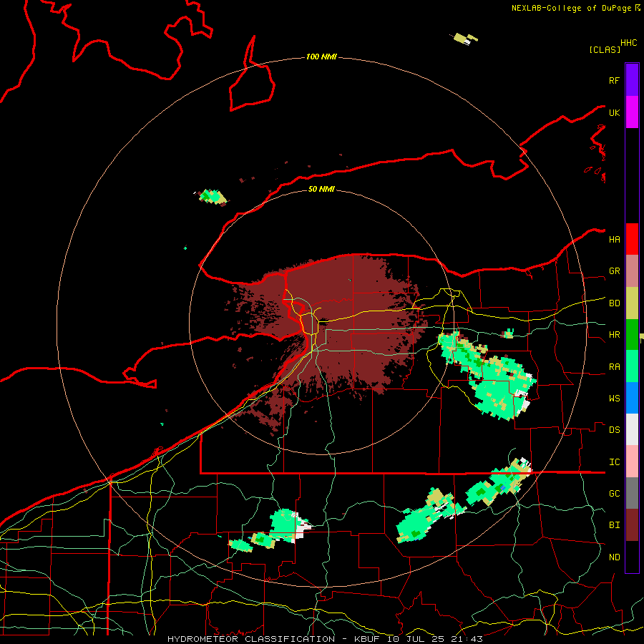
Task: Click the ND legend label
Action: point(614,557)
